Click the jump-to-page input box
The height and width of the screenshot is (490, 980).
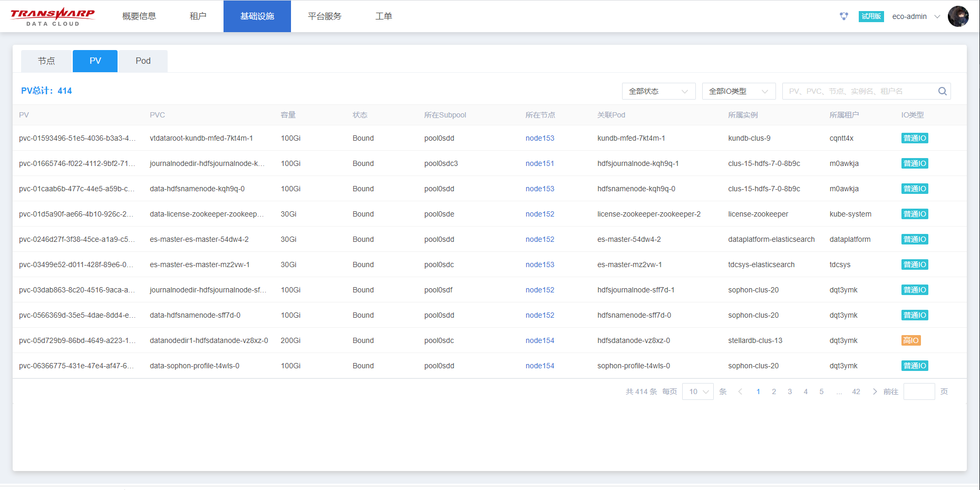919,391
